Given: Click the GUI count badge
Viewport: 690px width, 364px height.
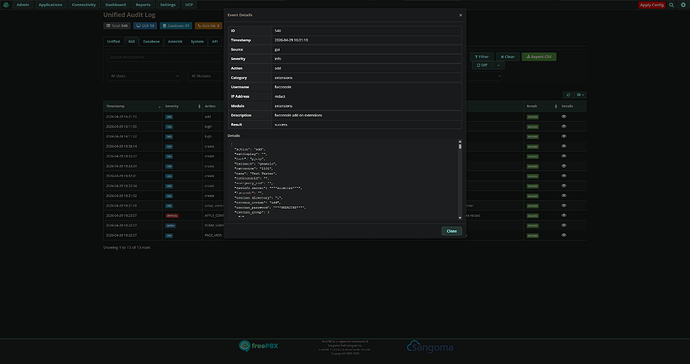Looking at the screenshot, I should (x=145, y=26).
